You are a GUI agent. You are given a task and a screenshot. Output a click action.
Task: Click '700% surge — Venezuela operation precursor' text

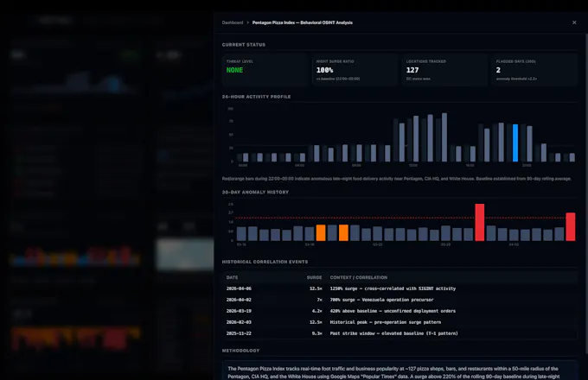click(x=381, y=300)
